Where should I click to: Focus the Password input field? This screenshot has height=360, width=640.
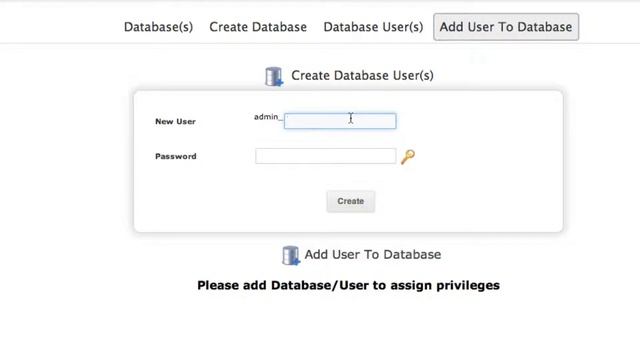point(325,156)
